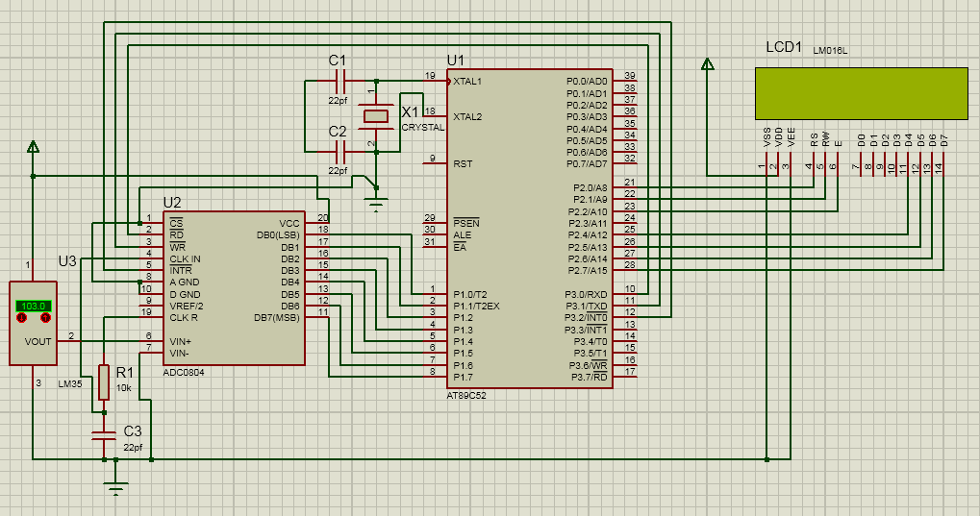Click the 10k resistor value text

pyautogui.click(x=124, y=388)
